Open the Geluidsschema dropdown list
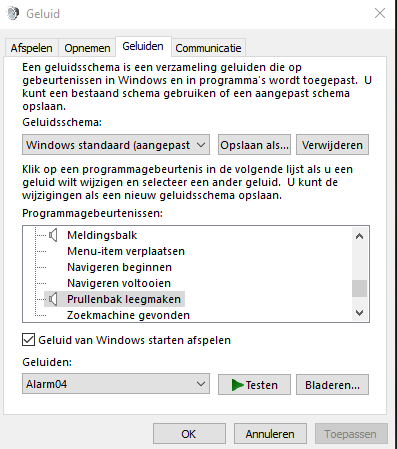397x449 pixels. pos(116,145)
